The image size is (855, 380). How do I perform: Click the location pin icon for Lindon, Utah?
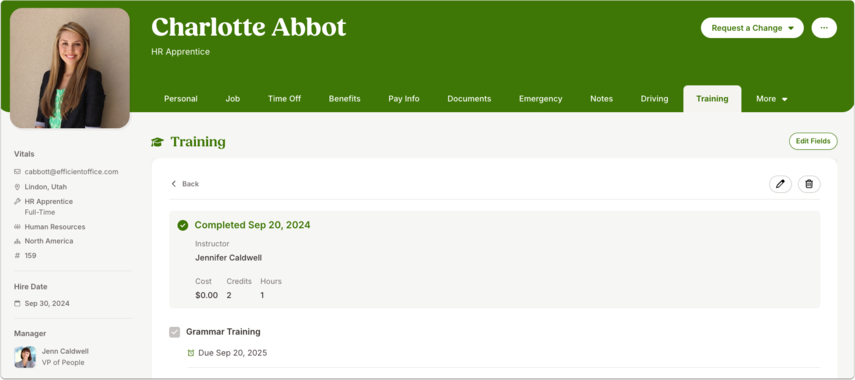pyautogui.click(x=17, y=186)
